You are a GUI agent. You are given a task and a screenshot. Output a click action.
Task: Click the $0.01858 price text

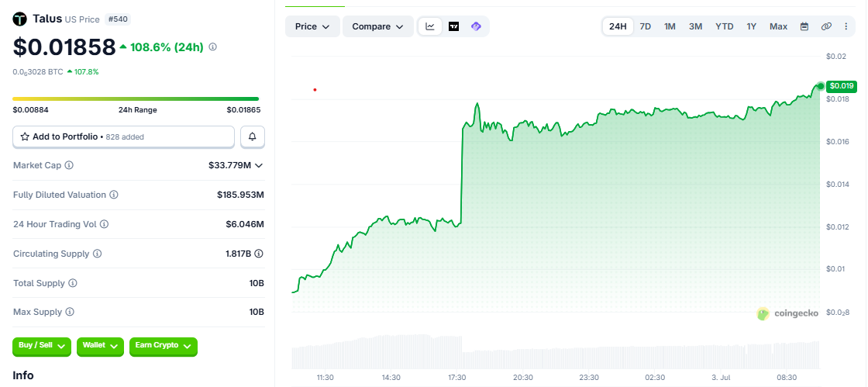coord(64,47)
